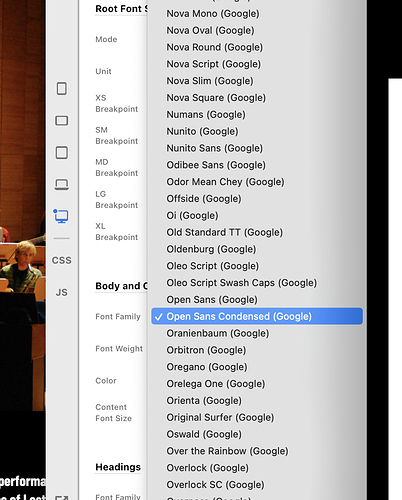Image resolution: width=402 pixels, height=500 pixels.
Task: Click the Mode setting label
Action: coord(106,39)
